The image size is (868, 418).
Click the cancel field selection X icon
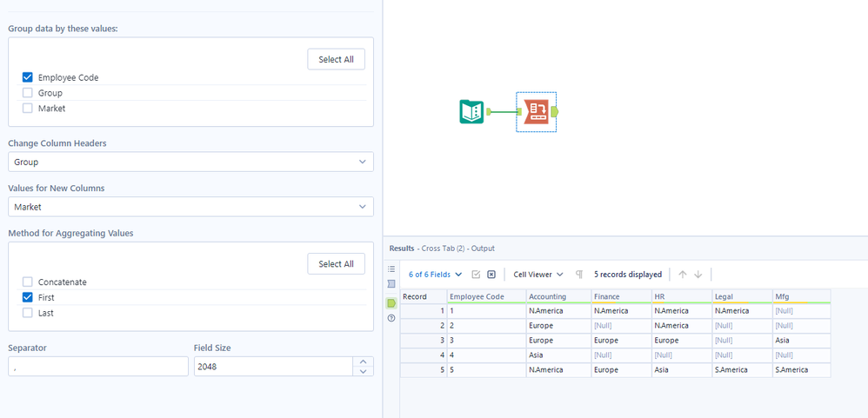[x=491, y=275]
